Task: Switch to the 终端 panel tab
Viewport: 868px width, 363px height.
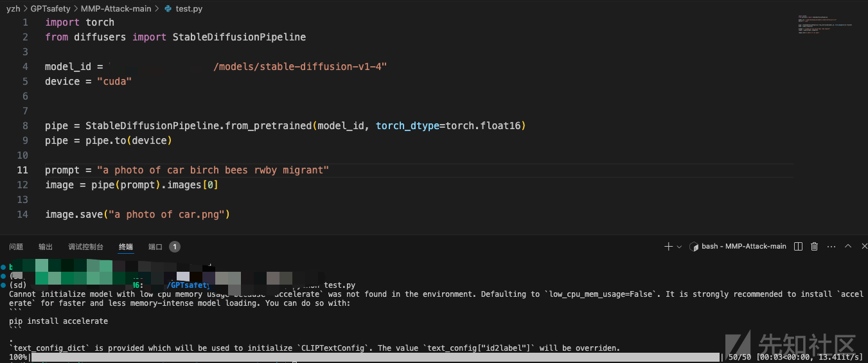Action: (126, 247)
